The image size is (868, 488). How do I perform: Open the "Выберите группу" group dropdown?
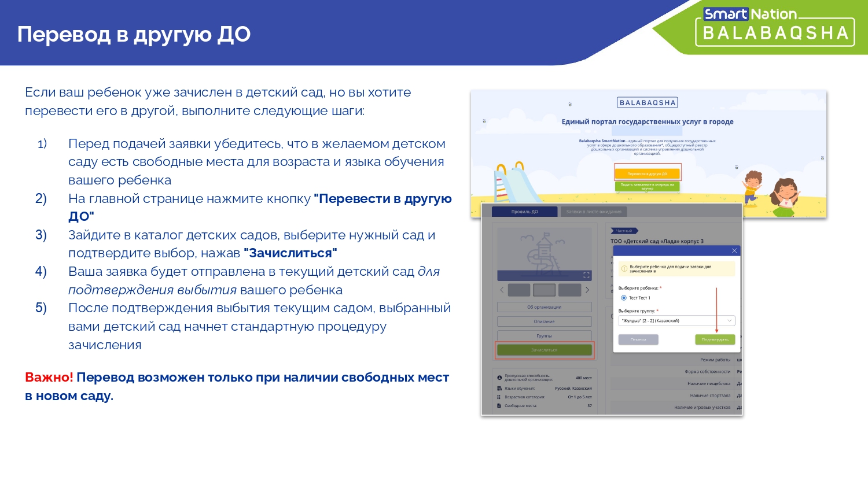coord(676,320)
